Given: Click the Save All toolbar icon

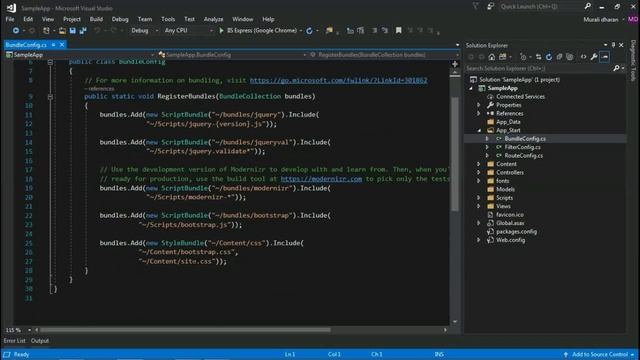Looking at the screenshot, I should (83, 31).
